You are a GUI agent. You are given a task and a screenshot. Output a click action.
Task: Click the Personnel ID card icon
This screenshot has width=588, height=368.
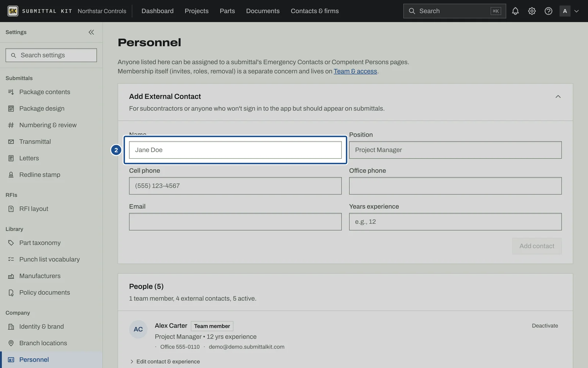(x=11, y=360)
